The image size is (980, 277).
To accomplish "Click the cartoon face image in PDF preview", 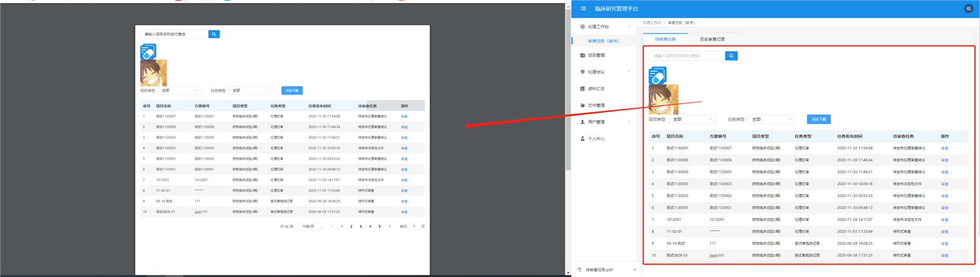I will pos(154,73).
